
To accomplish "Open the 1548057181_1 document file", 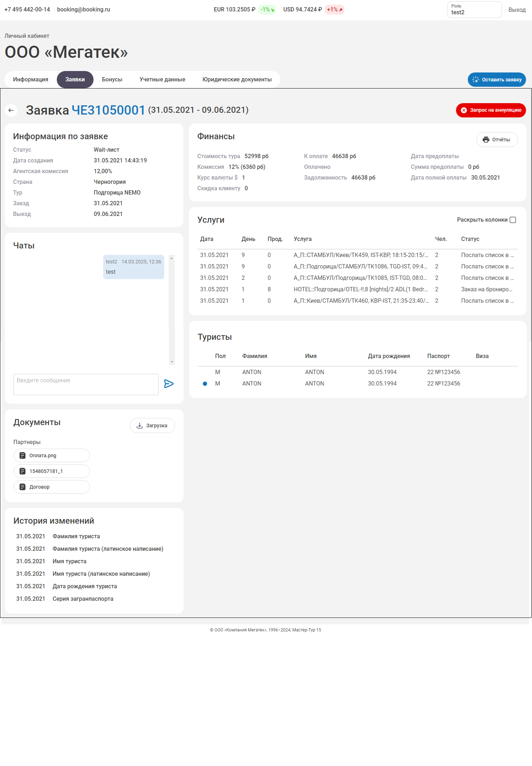I will pyautogui.click(x=51, y=471).
